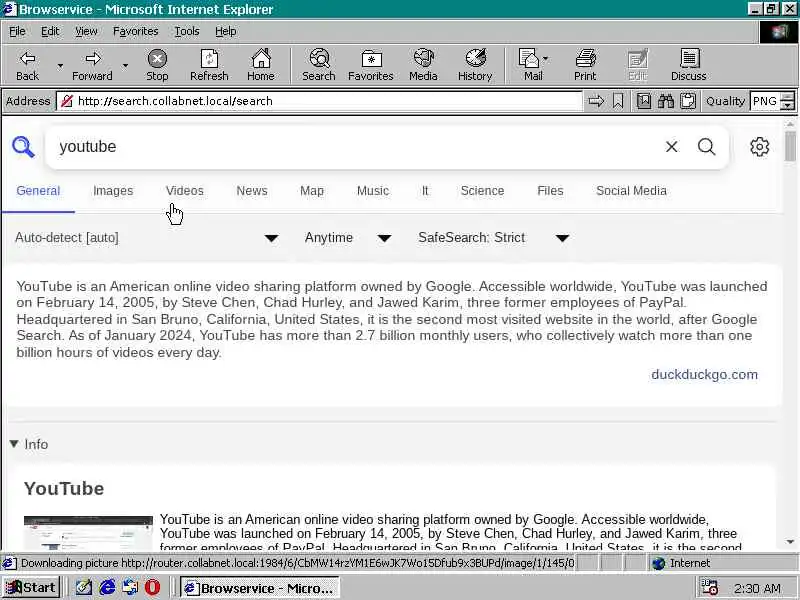The width and height of the screenshot is (800, 600).
Task: Launch Internet Explorer from quick launch
Action: (107, 588)
